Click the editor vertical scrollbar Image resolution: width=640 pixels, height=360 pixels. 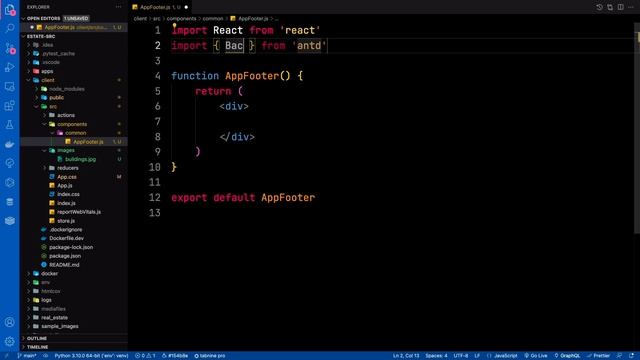[637, 127]
